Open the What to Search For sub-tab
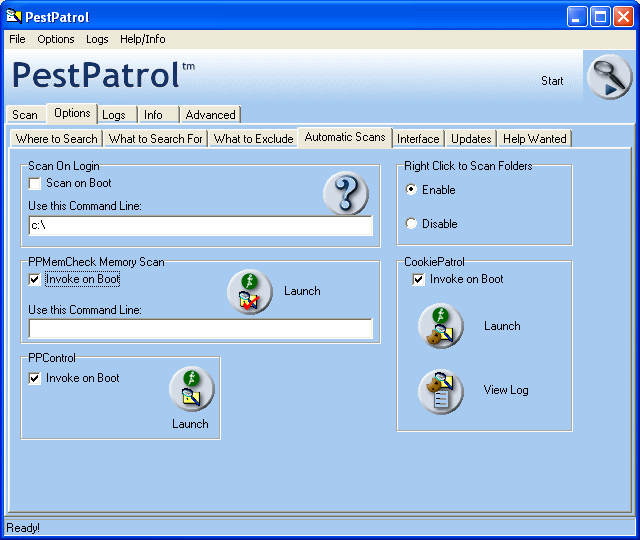This screenshot has width=640, height=540. pos(156,139)
